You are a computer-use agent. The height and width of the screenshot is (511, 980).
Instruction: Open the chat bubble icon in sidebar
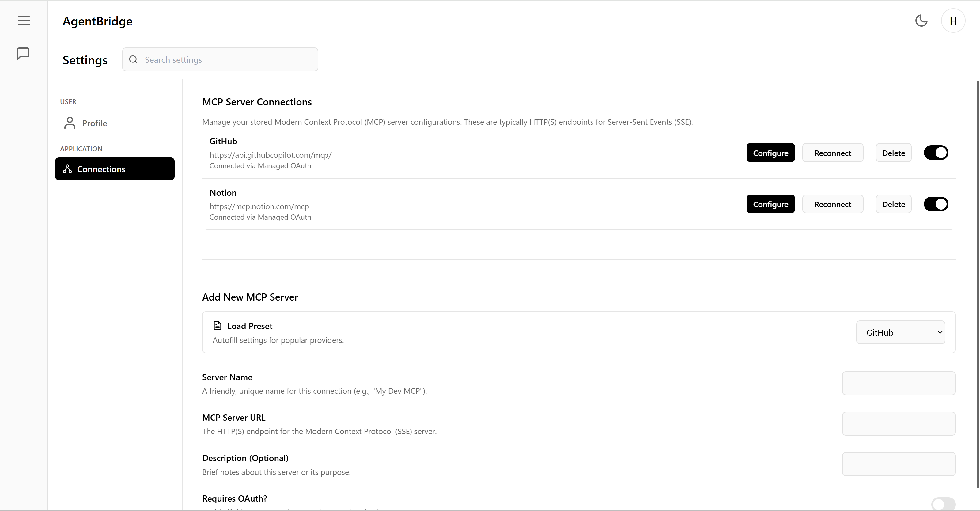(23, 53)
